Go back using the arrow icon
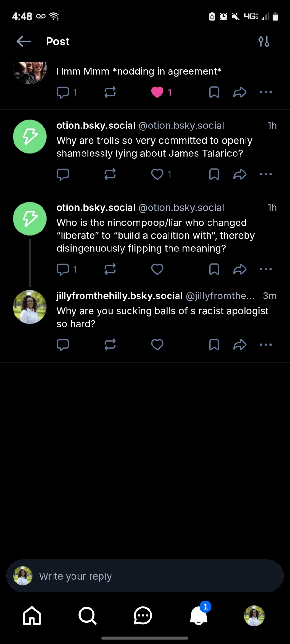 click(x=24, y=42)
